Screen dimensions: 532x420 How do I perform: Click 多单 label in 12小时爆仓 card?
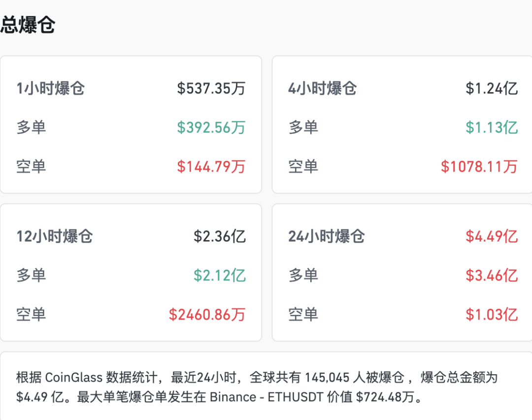(31, 275)
